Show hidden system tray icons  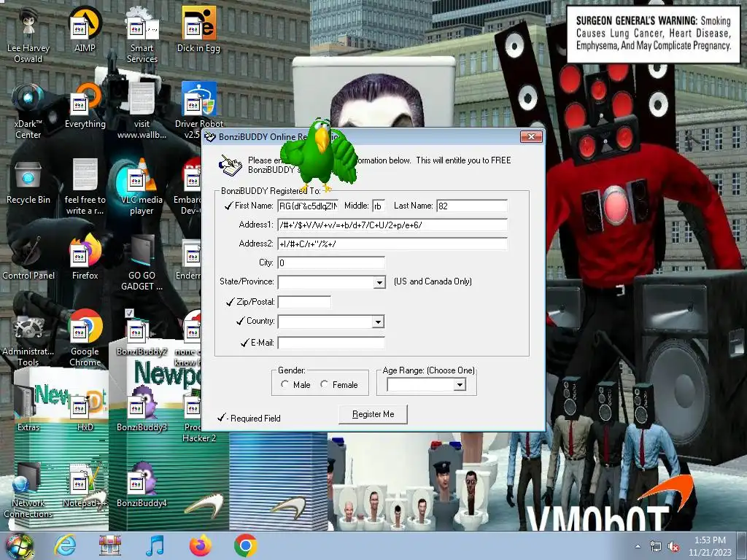[x=638, y=547]
